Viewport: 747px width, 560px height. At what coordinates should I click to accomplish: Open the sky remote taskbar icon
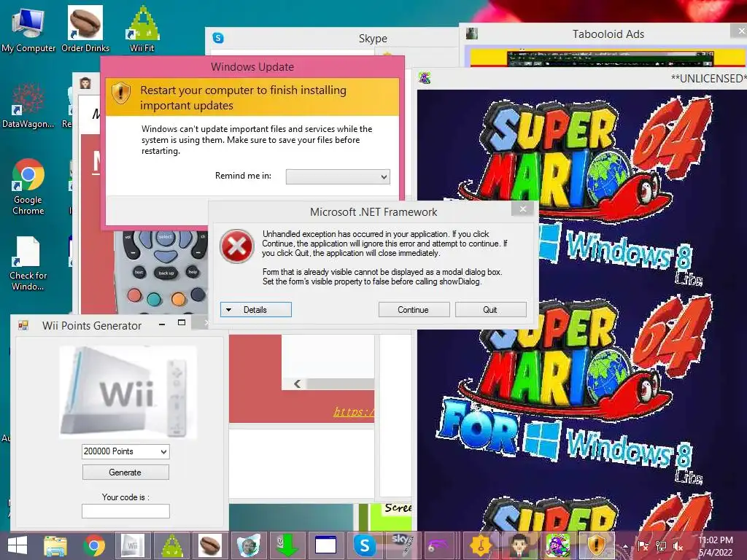coord(403,545)
